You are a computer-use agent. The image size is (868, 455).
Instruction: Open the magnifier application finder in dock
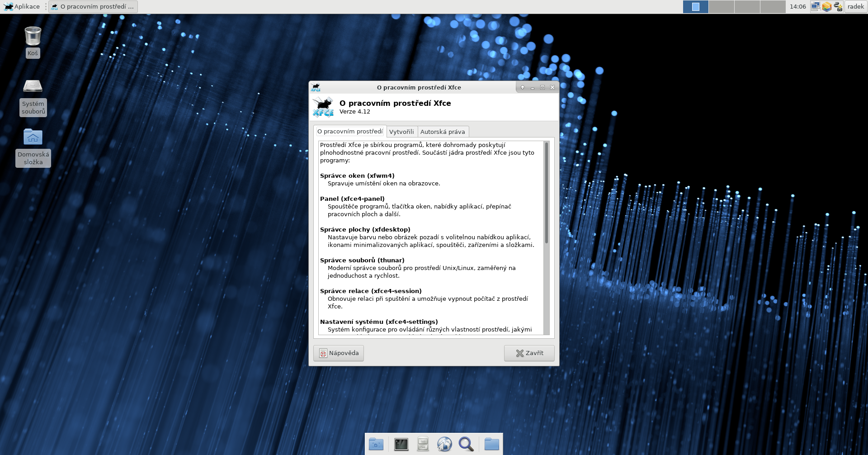466,444
